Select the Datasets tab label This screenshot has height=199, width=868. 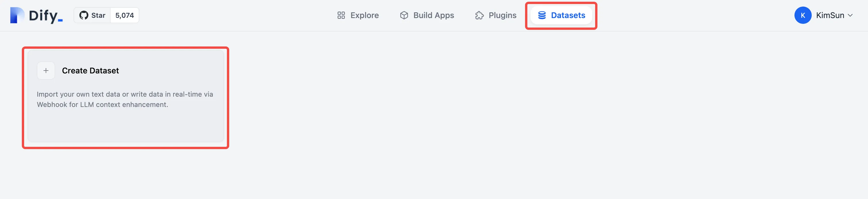click(x=568, y=15)
